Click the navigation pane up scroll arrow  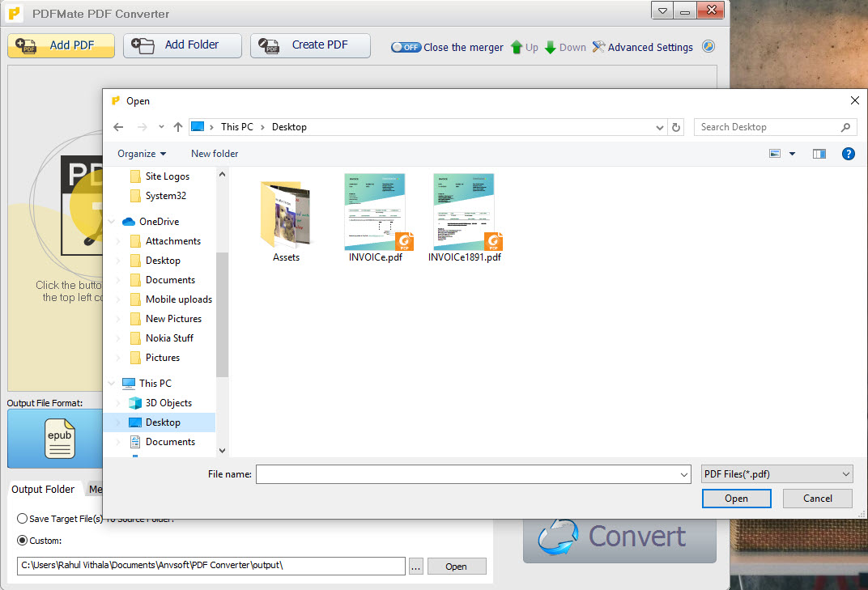tap(222, 174)
